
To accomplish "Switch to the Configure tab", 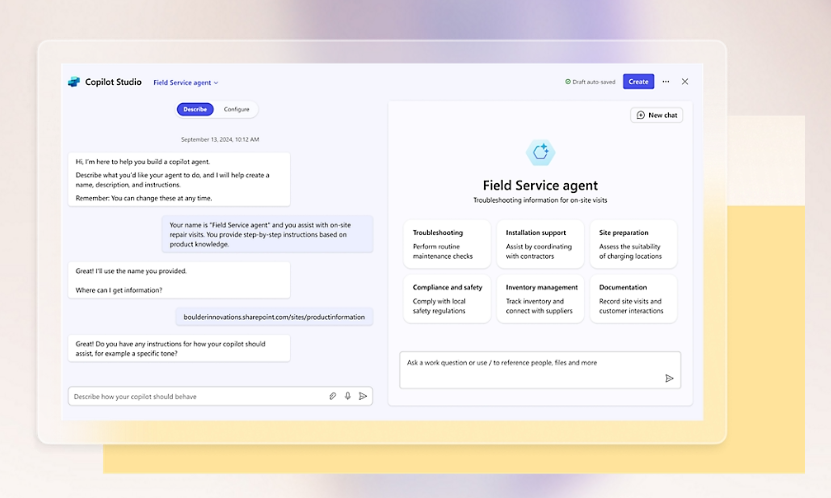I will click(x=236, y=109).
